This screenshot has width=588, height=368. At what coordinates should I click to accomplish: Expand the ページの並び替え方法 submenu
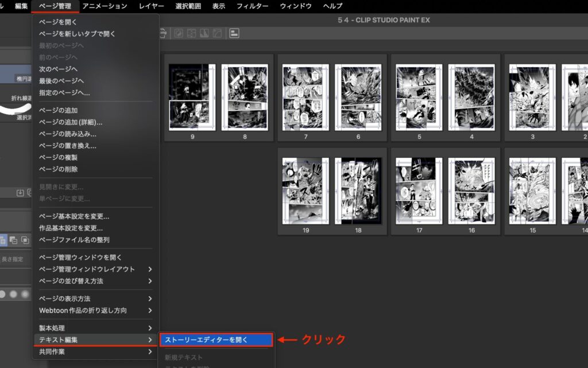[x=95, y=281]
